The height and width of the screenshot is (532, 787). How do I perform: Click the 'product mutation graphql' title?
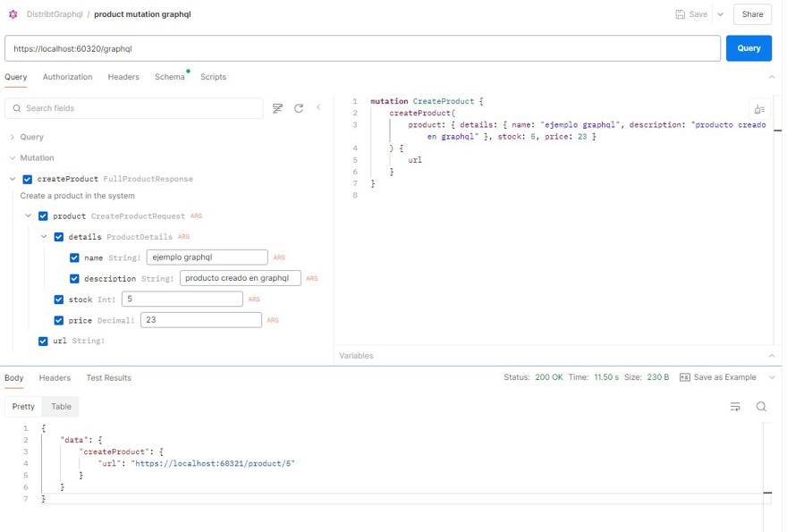tap(142, 14)
